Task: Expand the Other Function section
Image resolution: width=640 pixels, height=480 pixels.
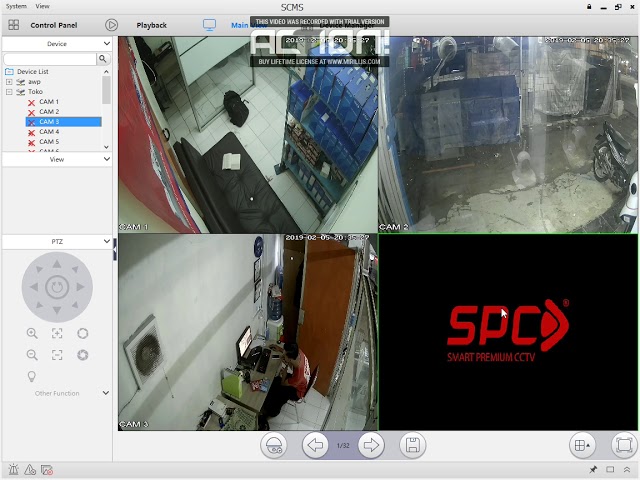Action: [x=106, y=393]
